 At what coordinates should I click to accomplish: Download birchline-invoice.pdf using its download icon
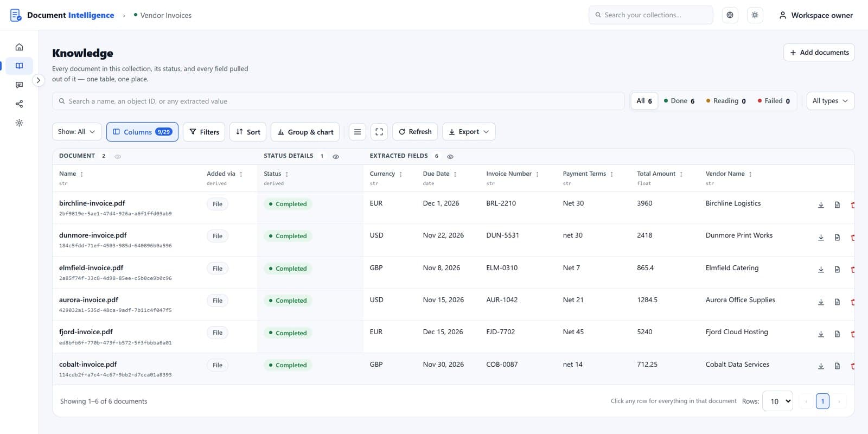click(821, 205)
